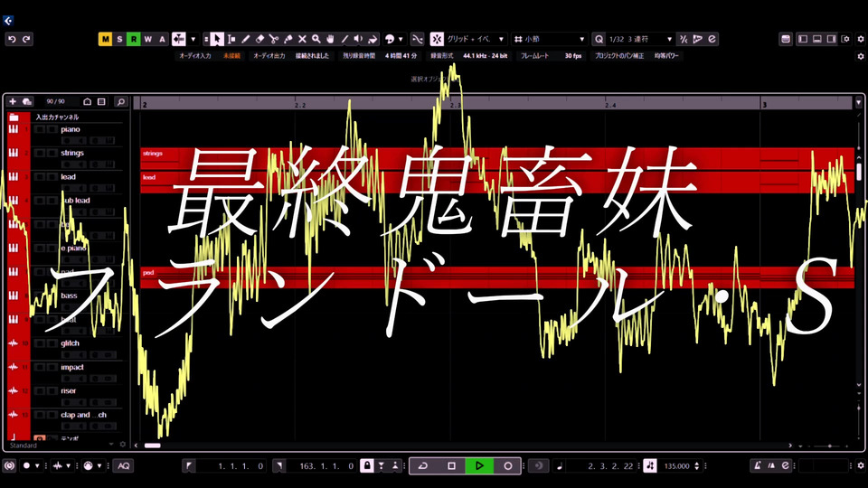
Task: Select the strings track
Action: point(72,153)
